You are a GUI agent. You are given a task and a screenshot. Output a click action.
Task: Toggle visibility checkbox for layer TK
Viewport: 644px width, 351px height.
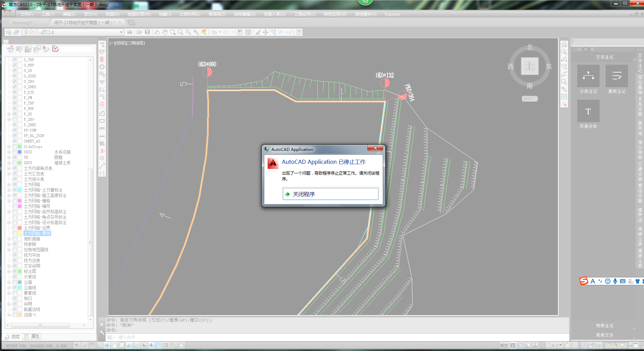click(x=15, y=157)
